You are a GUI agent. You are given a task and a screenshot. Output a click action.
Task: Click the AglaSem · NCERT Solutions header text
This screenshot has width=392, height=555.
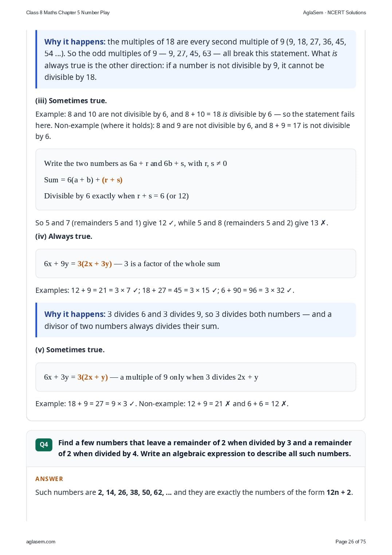coord(334,12)
